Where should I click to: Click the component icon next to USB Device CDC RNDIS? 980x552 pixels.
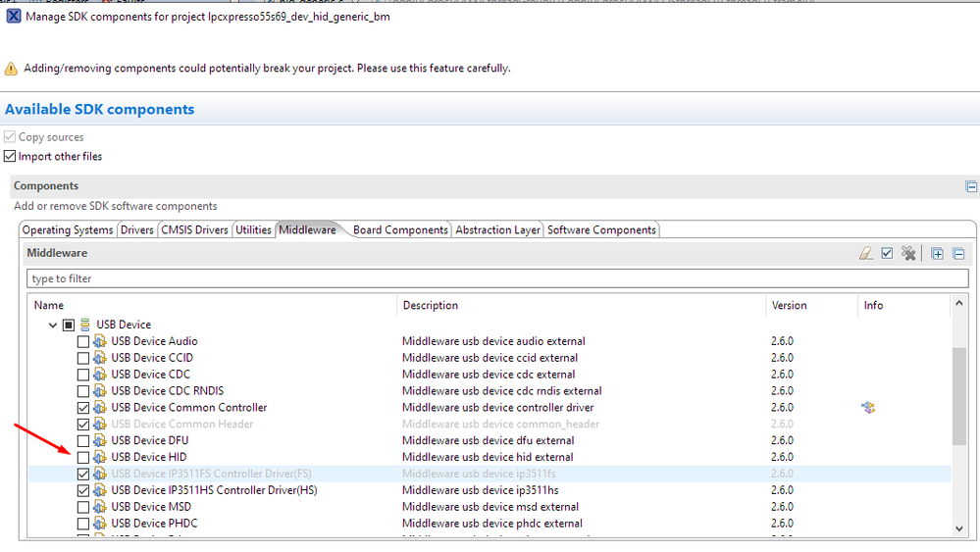(x=100, y=391)
